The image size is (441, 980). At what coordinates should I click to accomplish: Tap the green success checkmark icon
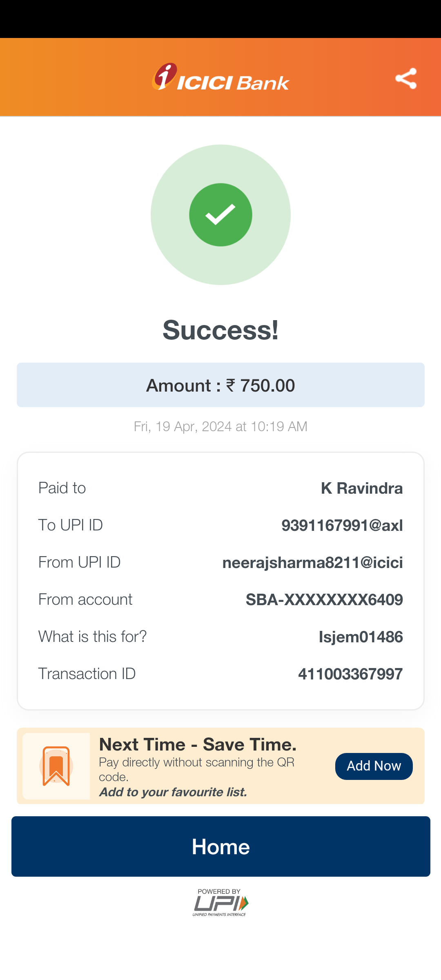pyautogui.click(x=220, y=215)
